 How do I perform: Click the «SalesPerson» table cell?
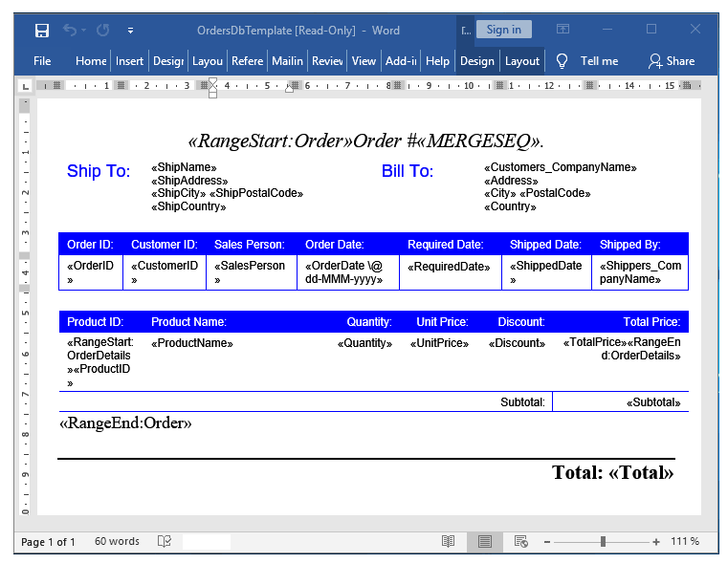coord(252,272)
